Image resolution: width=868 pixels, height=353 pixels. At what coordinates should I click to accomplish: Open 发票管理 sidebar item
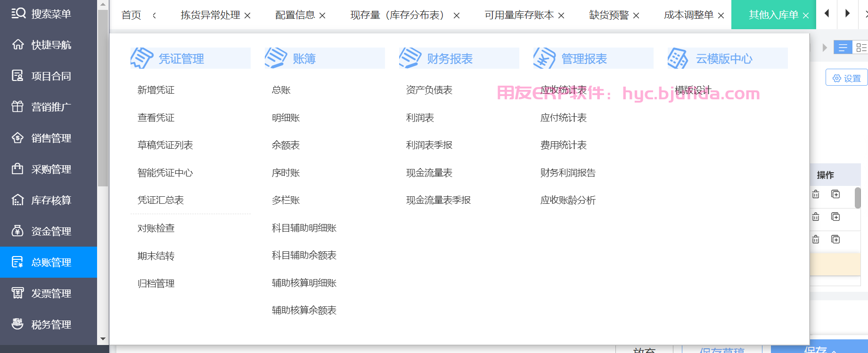pos(49,293)
